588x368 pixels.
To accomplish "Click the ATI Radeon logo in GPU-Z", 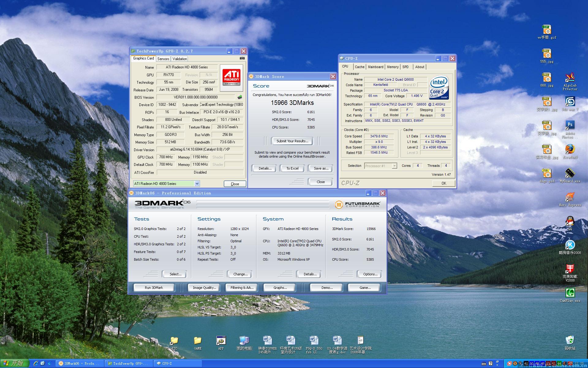I will 231,78.
